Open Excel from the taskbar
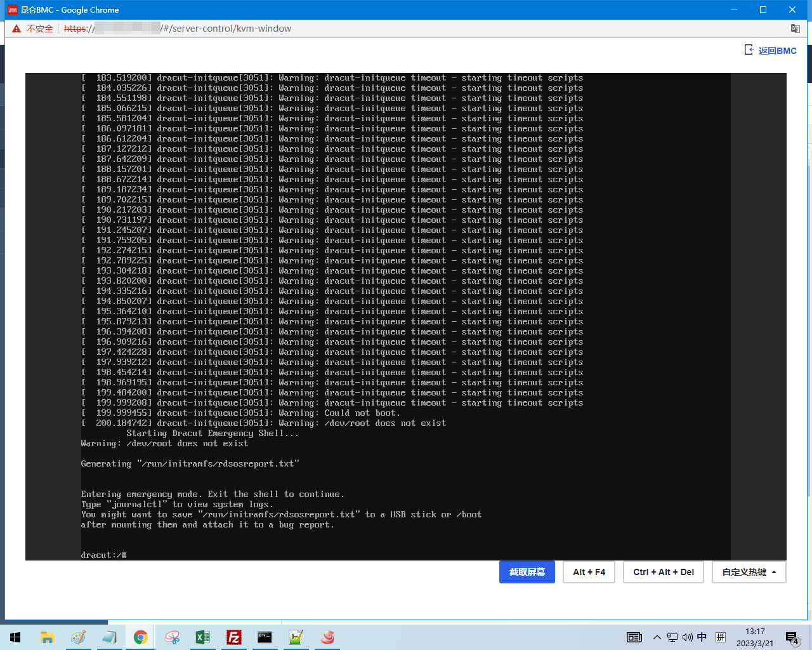The image size is (812, 650). tap(203, 637)
